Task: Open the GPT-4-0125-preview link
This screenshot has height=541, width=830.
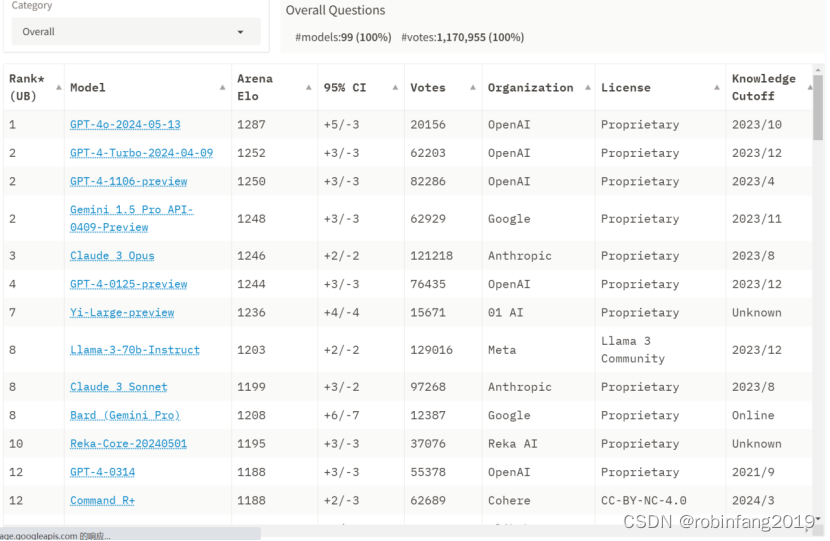Action: [x=129, y=284]
